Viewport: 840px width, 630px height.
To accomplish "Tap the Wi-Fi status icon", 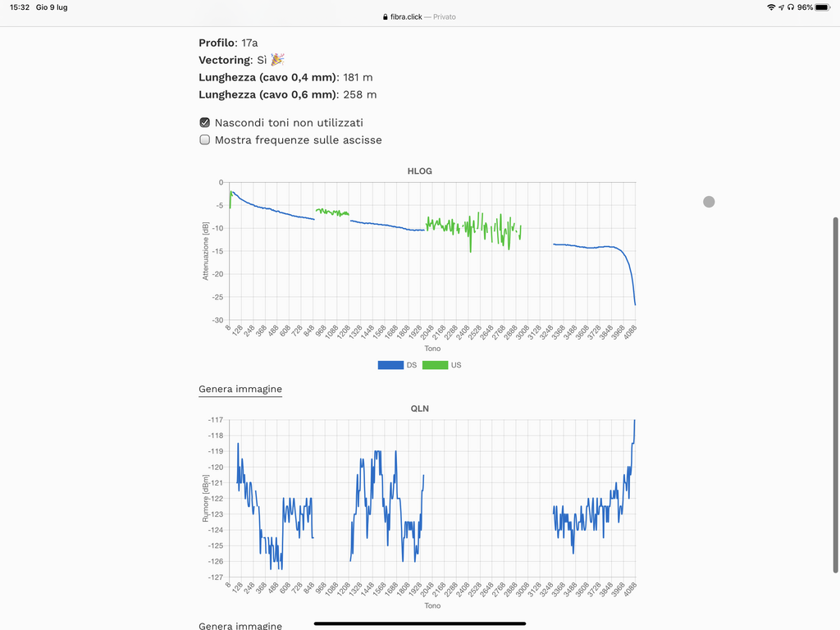I will click(x=771, y=7).
